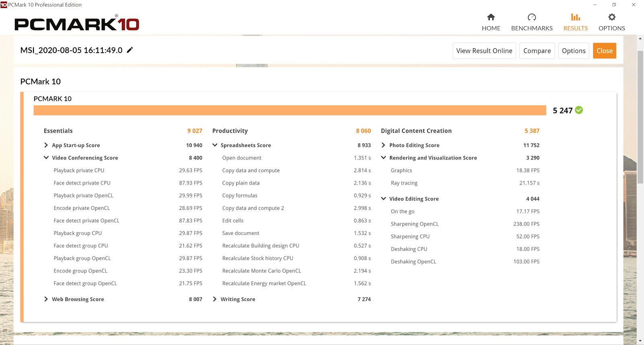This screenshot has height=345, width=644.
Task: Open the result Options button
Action: [574, 51]
